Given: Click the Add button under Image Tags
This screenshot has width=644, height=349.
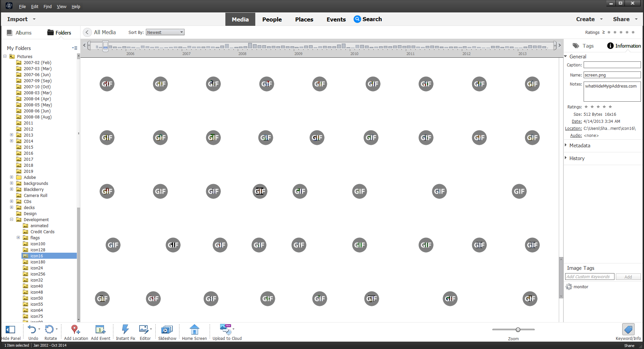Looking at the screenshot, I should tap(628, 277).
